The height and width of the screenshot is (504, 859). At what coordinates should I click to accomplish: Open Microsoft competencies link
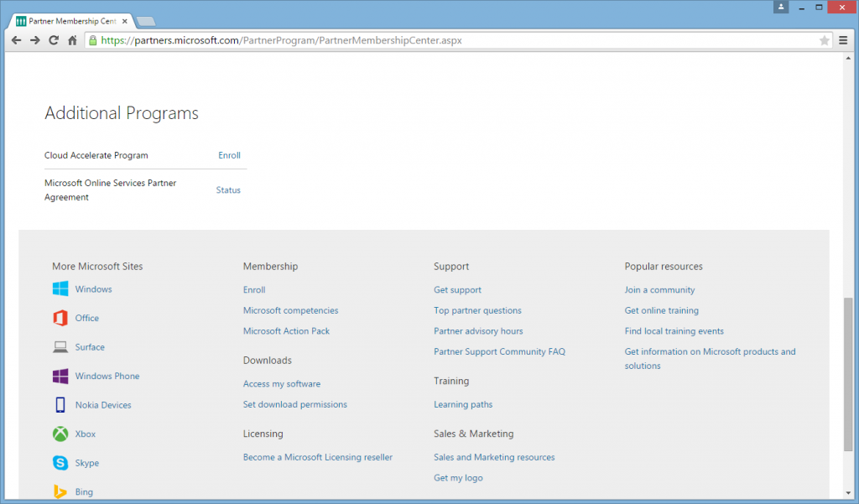[x=291, y=310]
